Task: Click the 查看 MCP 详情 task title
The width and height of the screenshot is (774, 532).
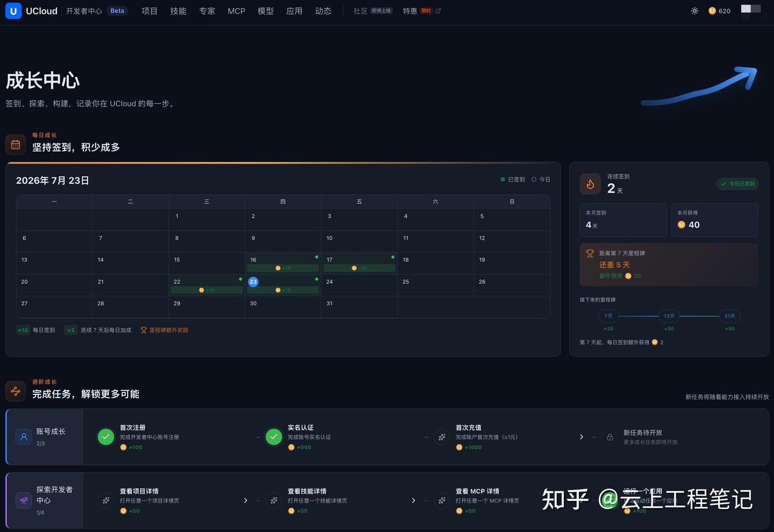Action: point(477,491)
